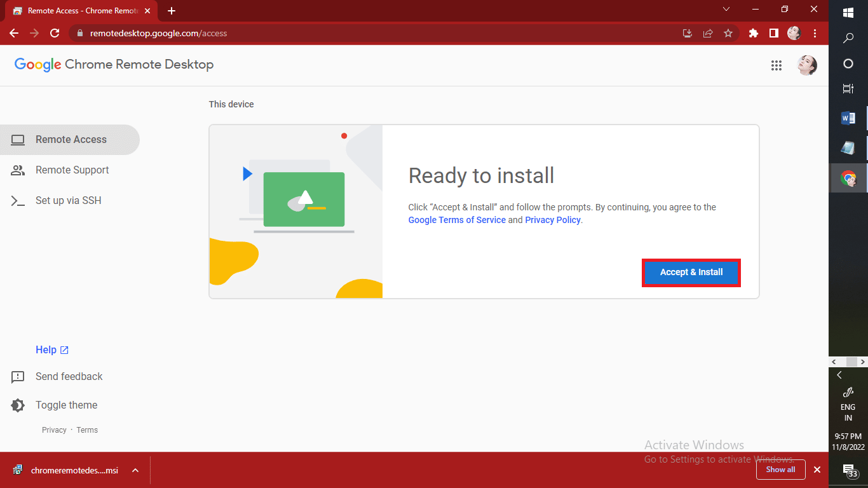Image resolution: width=868 pixels, height=488 pixels.
Task: Click the Send feedback option
Action: [x=69, y=376]
